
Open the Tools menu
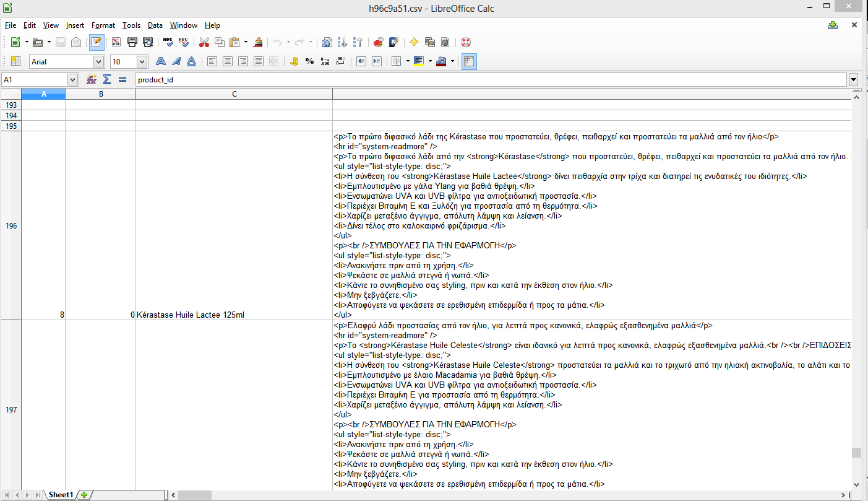pyautogui.click(x=131, y=25)
